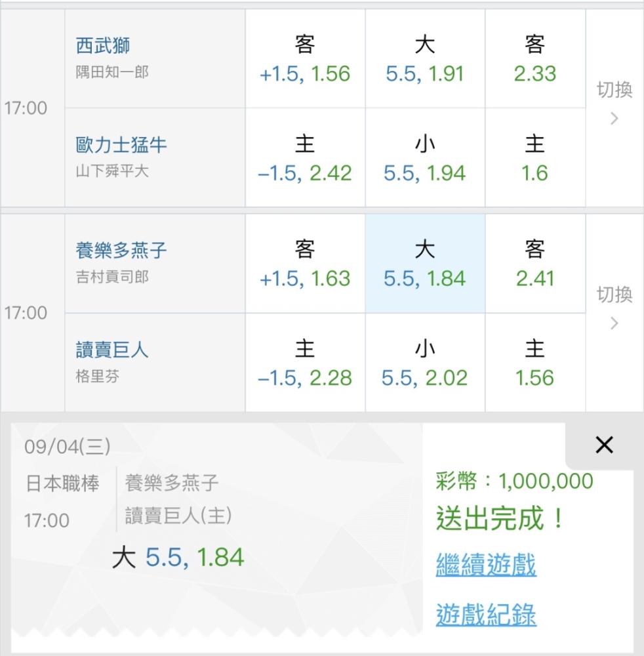Viewport: 644px width, 656px height.
Task: Pick 小 5.5, 1.94 under bet
Action: click(425, 157)
